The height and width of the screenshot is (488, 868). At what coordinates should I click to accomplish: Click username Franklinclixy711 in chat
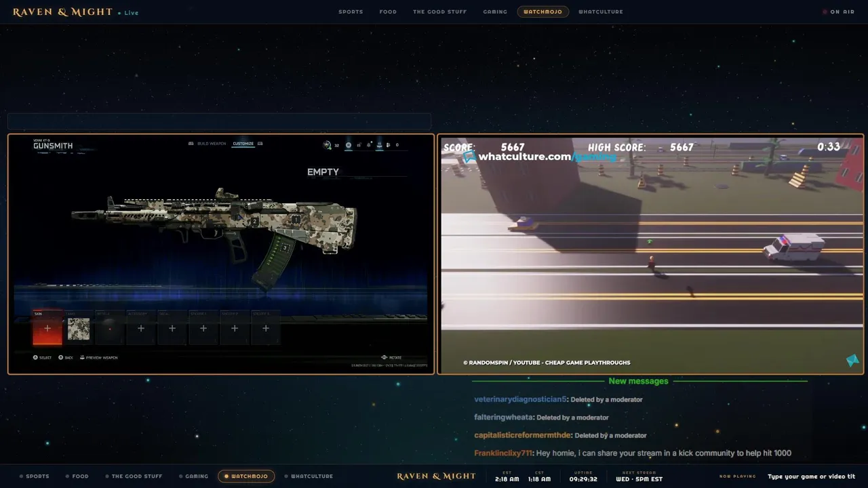tap(504, 453)
